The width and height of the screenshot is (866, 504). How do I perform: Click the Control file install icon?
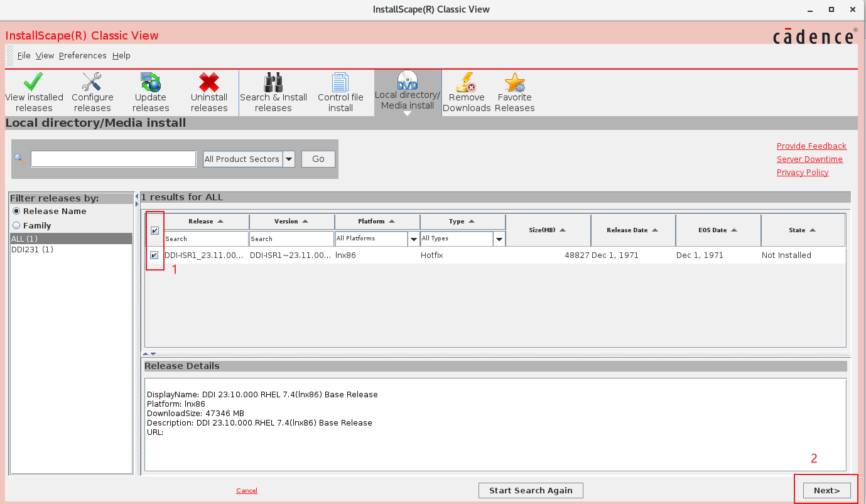click(x=340, y=83)
